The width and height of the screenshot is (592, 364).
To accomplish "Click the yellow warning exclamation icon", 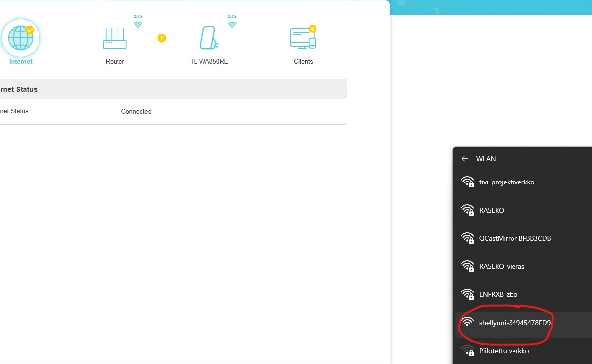I will [162, 38].
